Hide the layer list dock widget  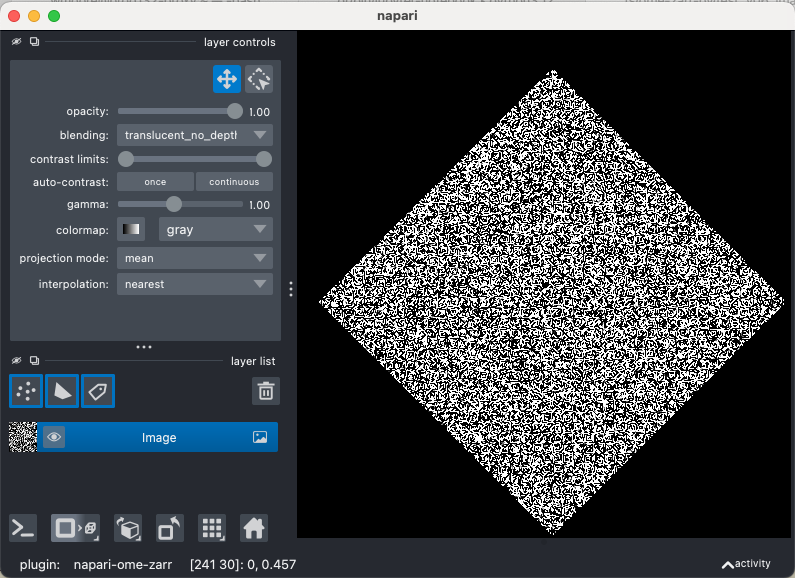[x=16, y=360]
